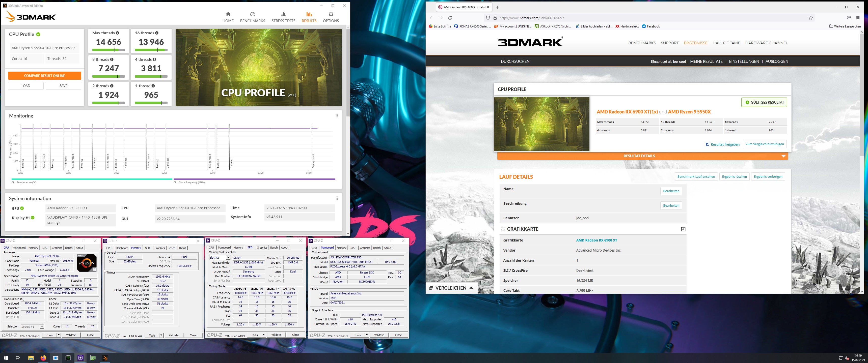Switch to Bench tab in CPU-Z Memory window
This screenshot has height=363, width=868.
point(172,248)
